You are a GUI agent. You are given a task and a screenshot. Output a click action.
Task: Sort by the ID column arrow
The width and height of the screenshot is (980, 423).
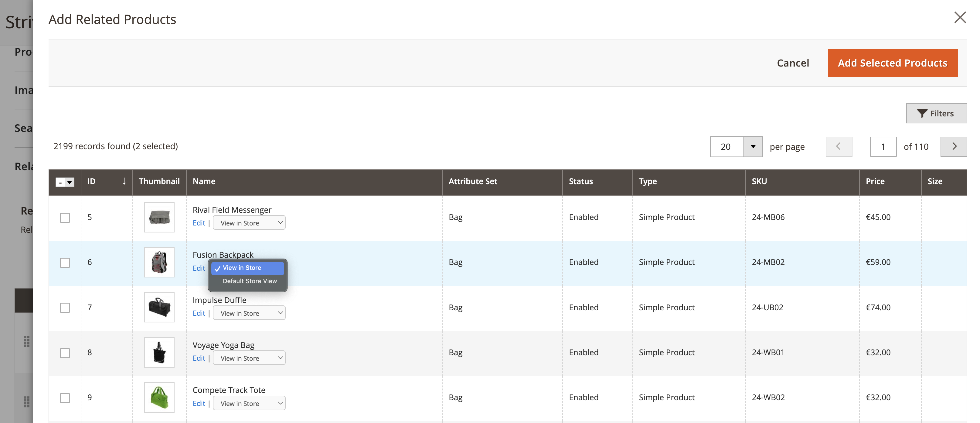coord(124,181)
